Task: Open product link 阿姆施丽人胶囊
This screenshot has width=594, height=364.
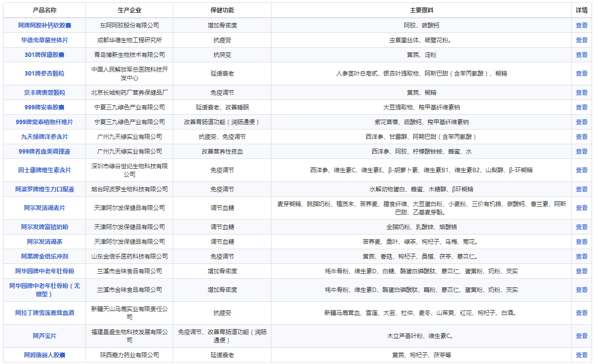Action: tap(45, 355)
